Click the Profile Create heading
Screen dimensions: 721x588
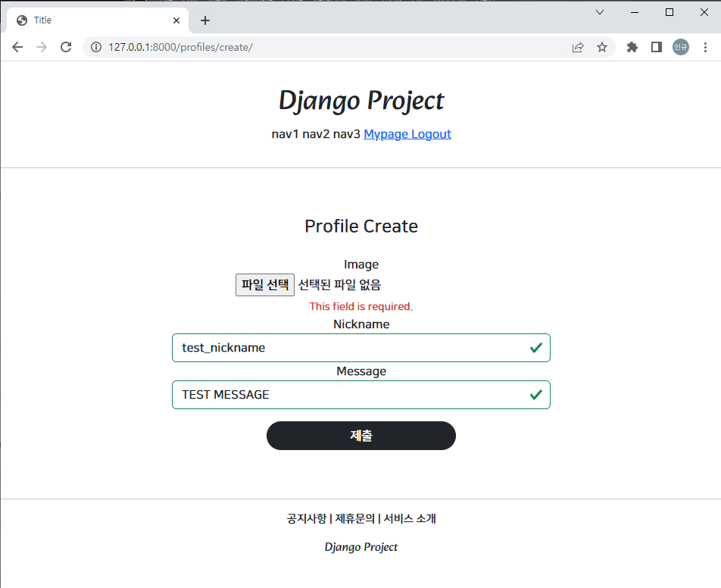click(361, 227)
